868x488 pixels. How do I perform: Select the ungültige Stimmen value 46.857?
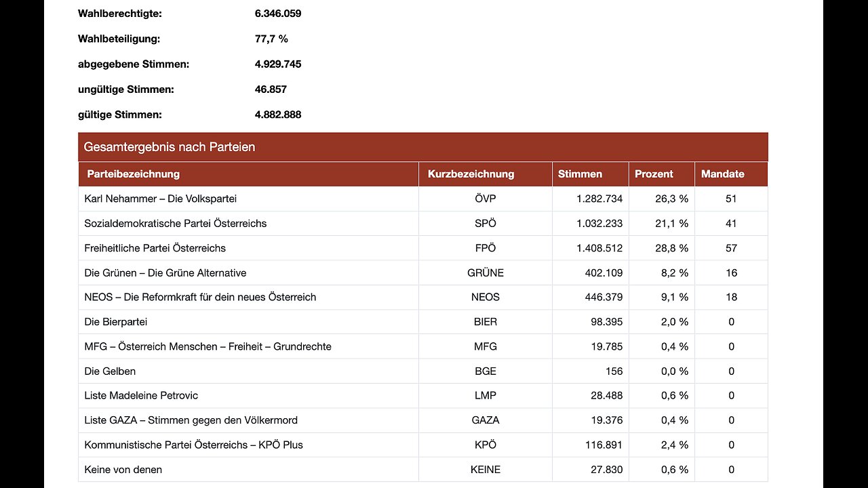[x=271, y=89]
